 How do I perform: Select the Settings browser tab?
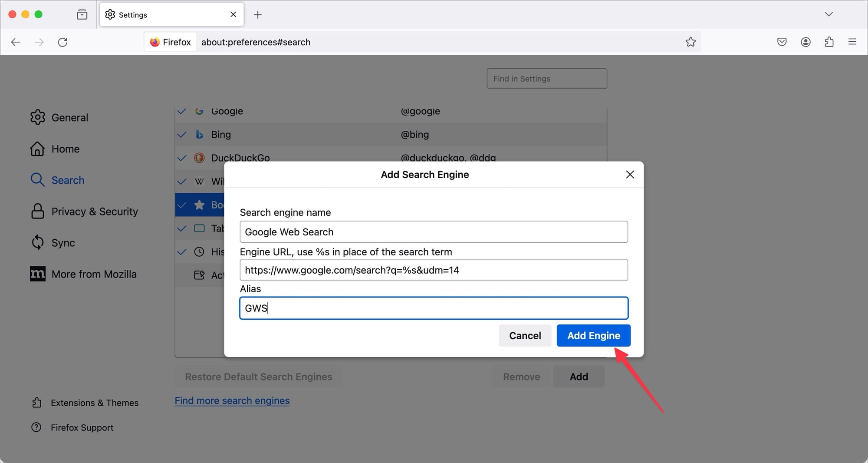[x=171, y=15]
